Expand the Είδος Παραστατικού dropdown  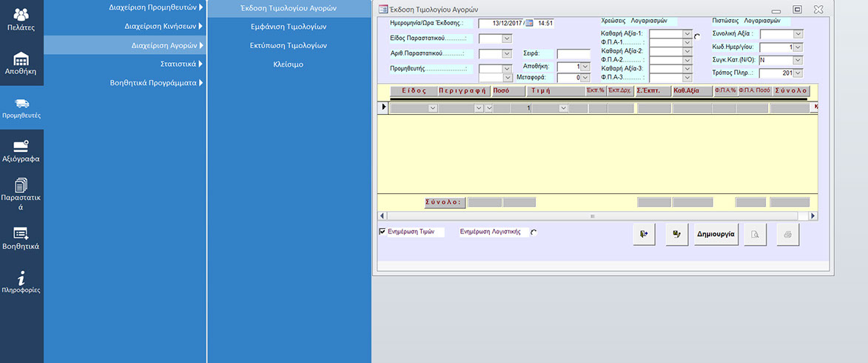click(x=507, y=39)
